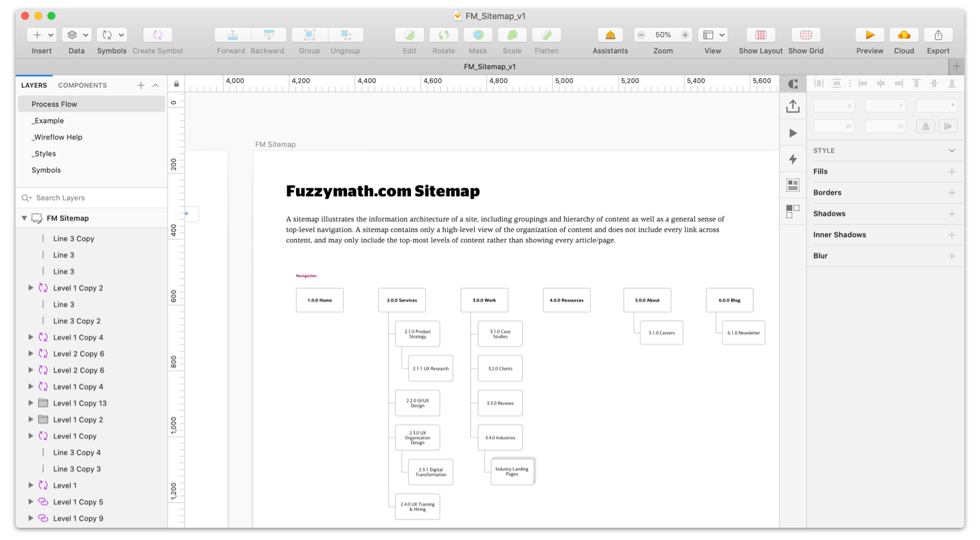Click the Group layers icon

click(310, 35)
